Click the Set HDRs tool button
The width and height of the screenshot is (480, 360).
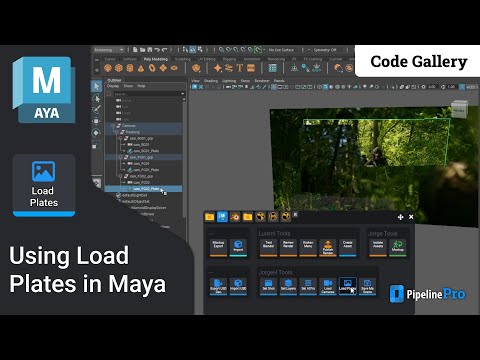click(x=308, y=286)
